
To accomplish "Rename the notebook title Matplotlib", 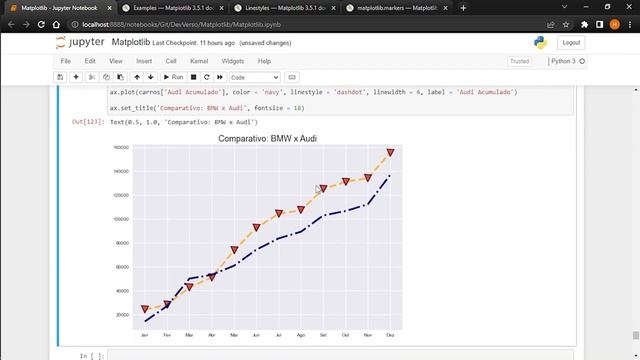I will (131, 42).
